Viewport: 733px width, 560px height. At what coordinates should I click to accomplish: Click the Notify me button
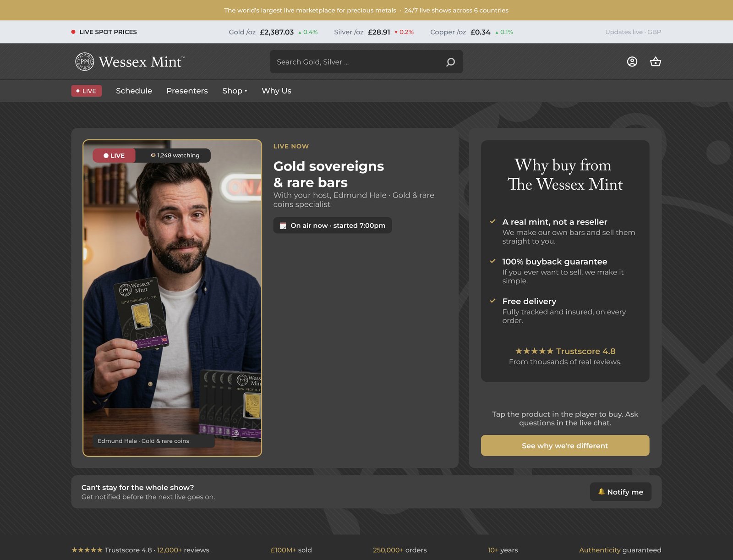pos(620,492)
